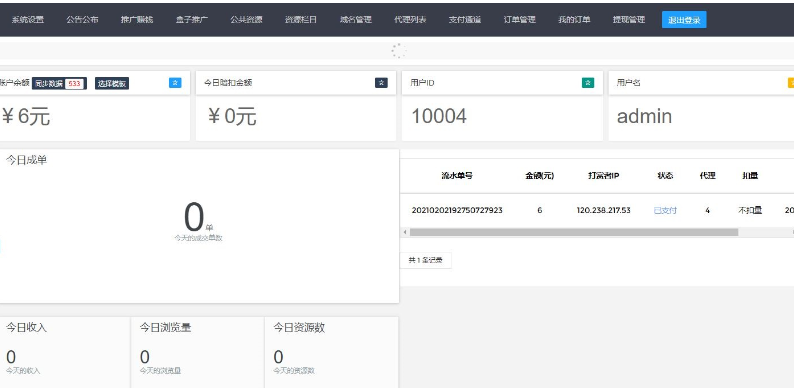
Task: Click the 不扣量 cell
Action: [750, 210]
